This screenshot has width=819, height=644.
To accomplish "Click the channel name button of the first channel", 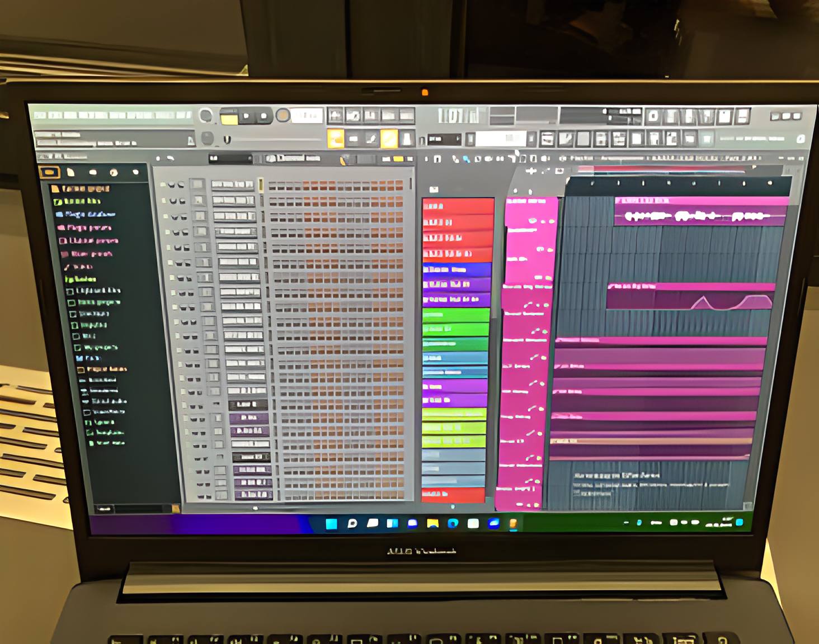I will (x=233, y=184).
